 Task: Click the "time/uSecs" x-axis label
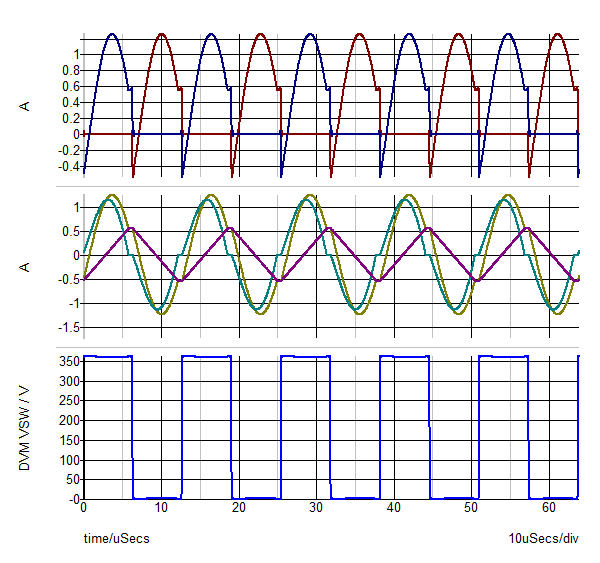[116, 539]
